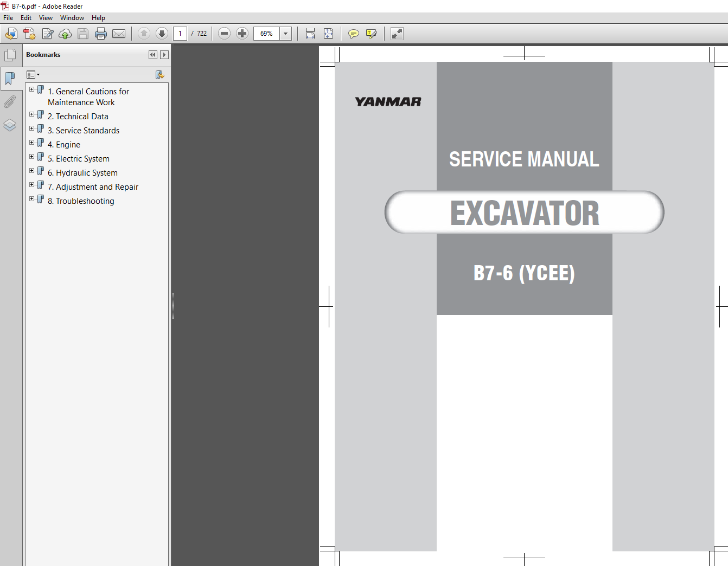Image resolution: width=728 pixels, height=566 pixels.
Task: Open the View menu
Action: pos(46,18)
